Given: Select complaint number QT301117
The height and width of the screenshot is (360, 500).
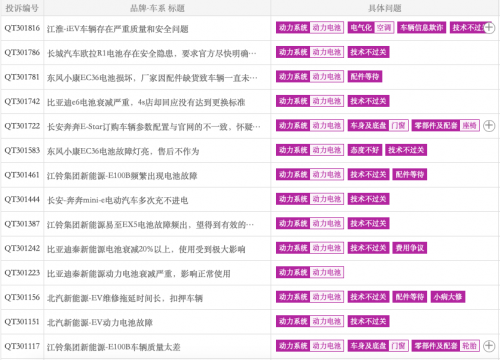Looking at the screenshot, I should point(22,346).
